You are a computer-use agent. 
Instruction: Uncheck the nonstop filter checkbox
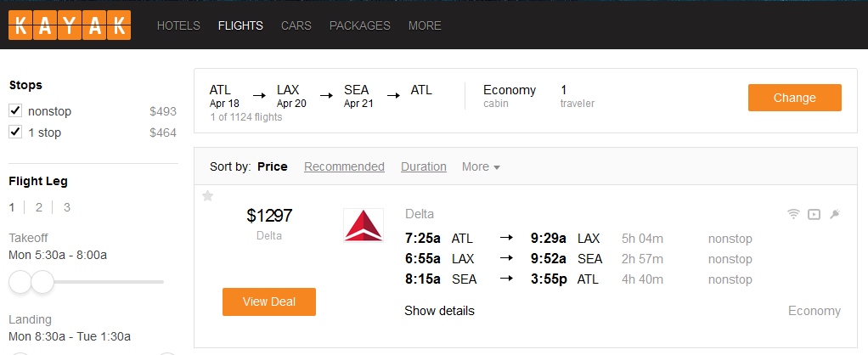coord(15,111)
